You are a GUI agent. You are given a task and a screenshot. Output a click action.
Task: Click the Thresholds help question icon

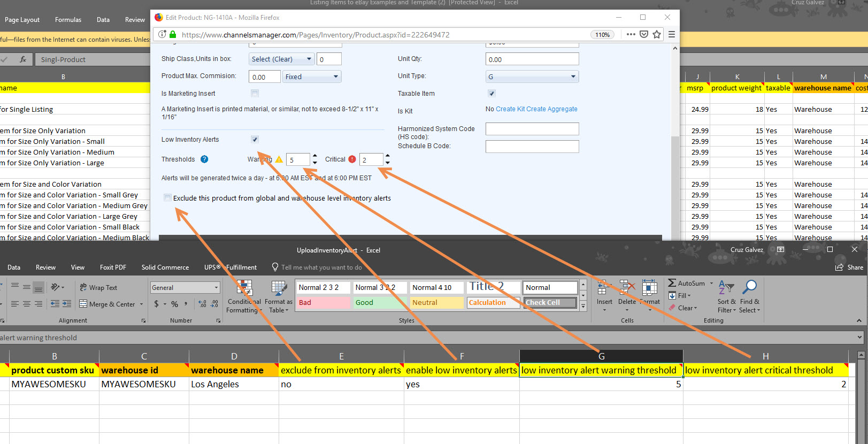[204, 159]
